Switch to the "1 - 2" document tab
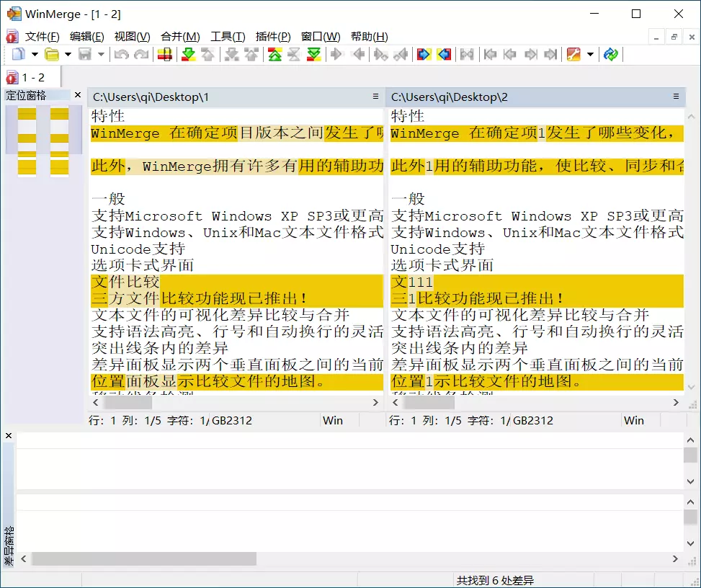 coord(31,77)
